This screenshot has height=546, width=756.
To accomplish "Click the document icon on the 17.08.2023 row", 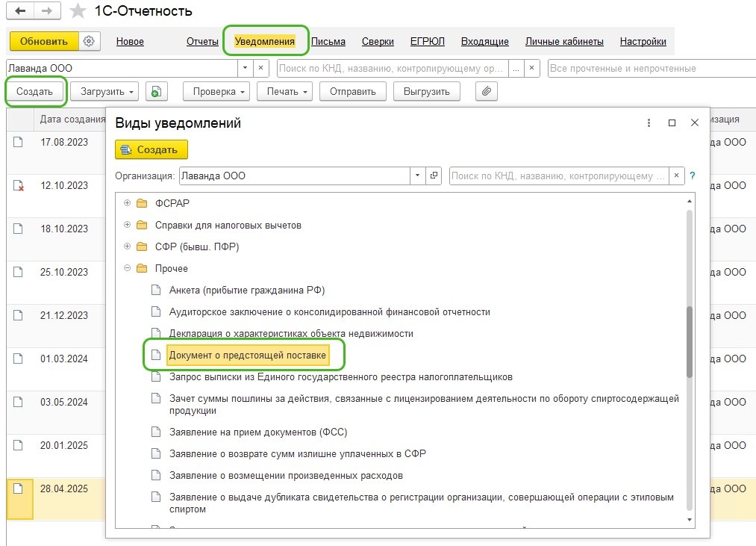I will pos(18,141).
